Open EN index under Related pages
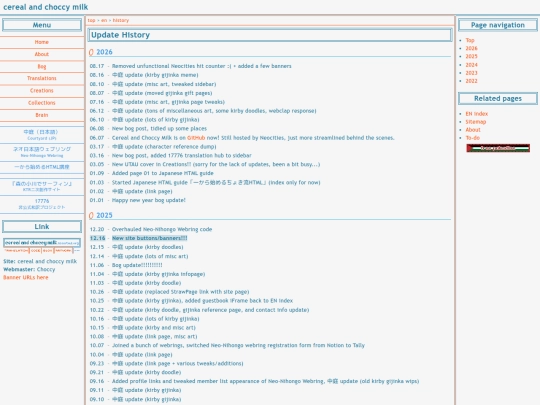This screenshot has height=405, width=540. coord(477,114)
